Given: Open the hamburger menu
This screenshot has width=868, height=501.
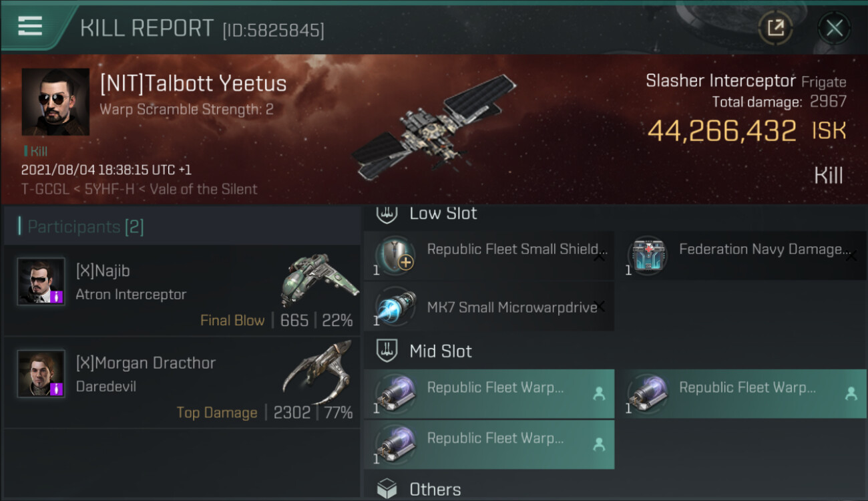Looking at the screenshot, I should 30,26.
